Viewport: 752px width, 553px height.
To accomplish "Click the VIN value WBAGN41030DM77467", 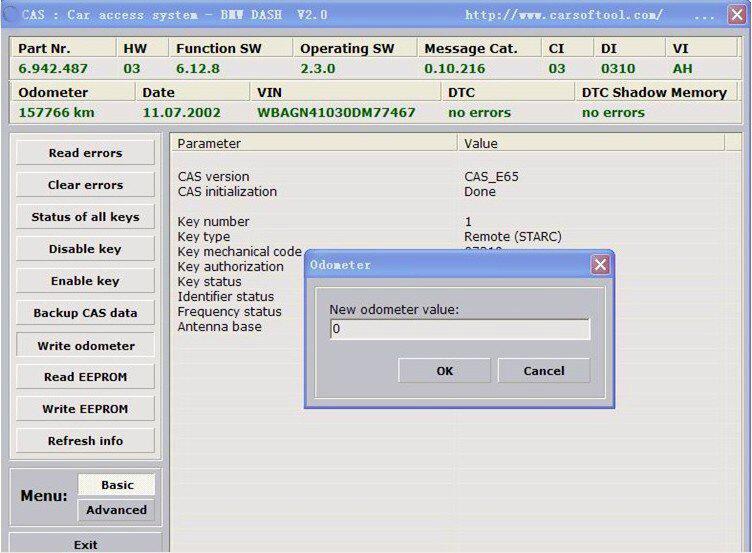I will click(336, 113).
